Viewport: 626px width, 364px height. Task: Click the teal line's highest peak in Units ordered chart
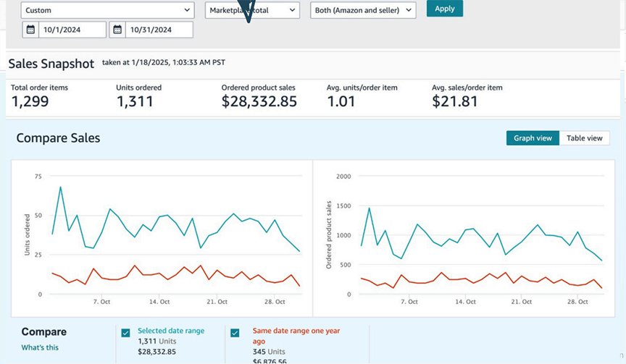pos(60,187)
